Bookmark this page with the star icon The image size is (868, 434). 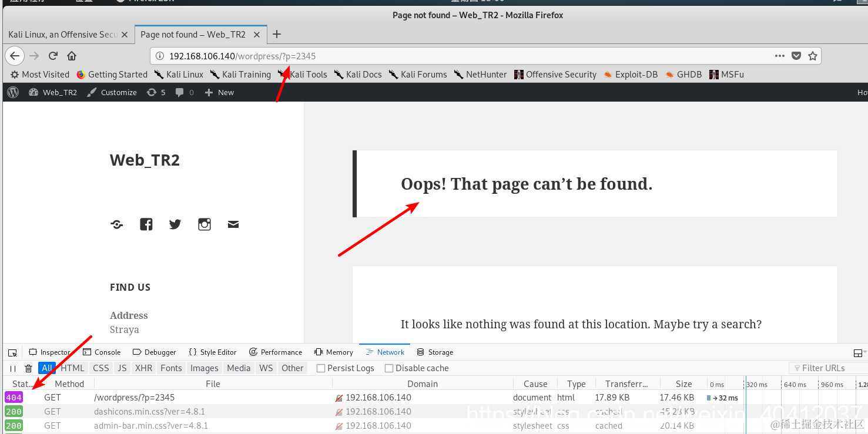click(x=813, y=56)
